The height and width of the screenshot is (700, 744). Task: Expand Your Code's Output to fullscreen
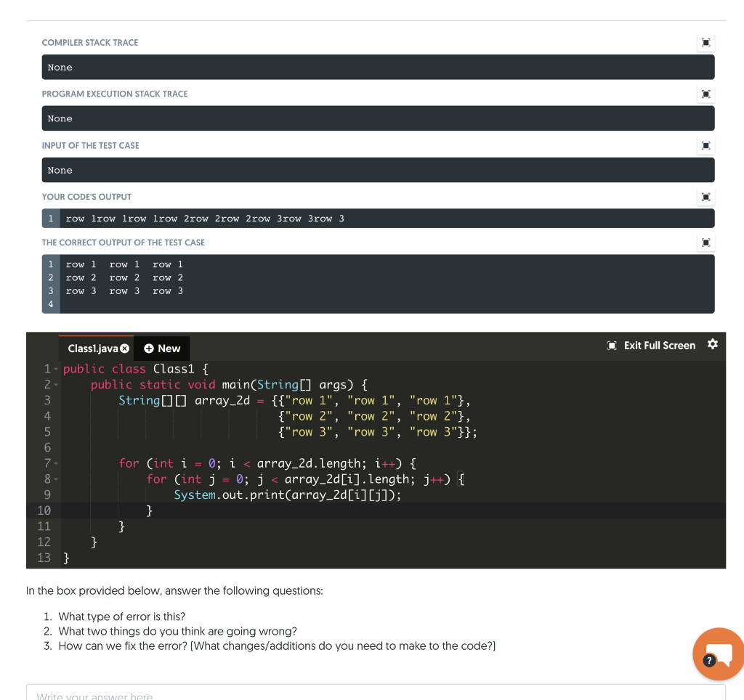point(705,197)
